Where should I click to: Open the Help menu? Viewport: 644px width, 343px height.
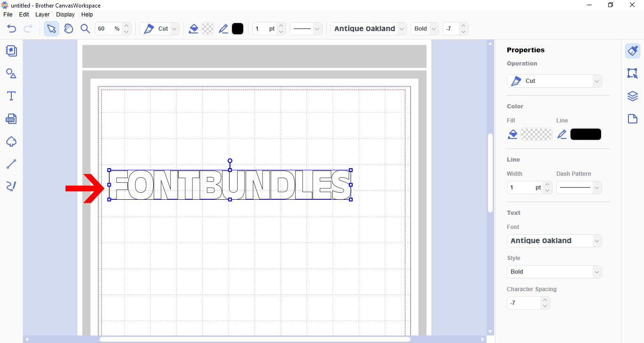87,15
